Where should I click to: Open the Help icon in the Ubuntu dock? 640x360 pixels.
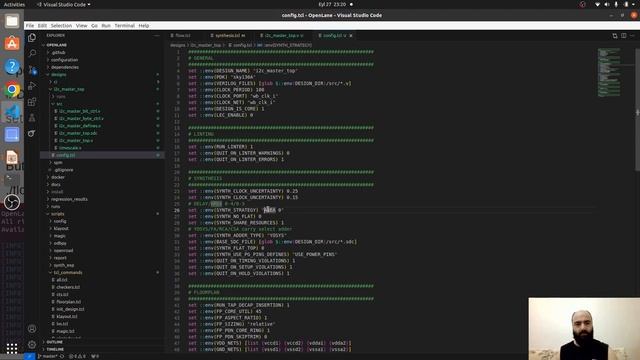pos(12,66)
